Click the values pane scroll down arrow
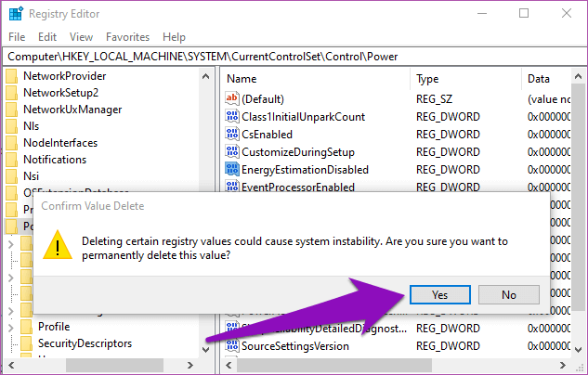Screen dimensions: 588x375 pyautogui.click(x=578, y=350)
